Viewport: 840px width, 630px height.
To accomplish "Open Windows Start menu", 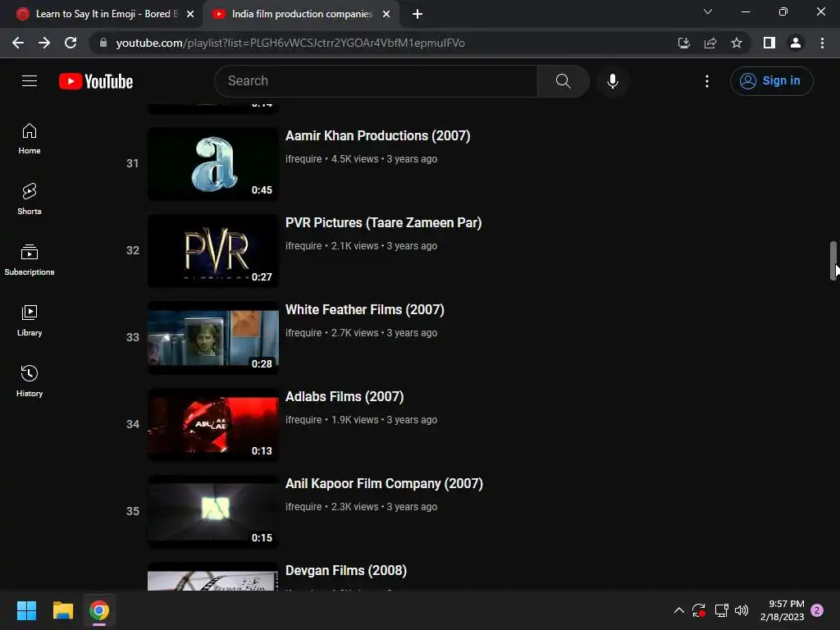I will [26, 610].
